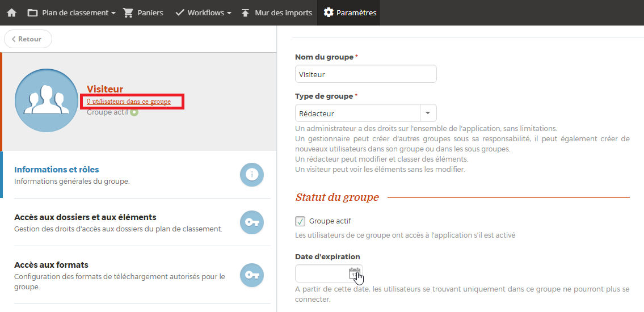
Task: Click the info icon beside Informations et rôles
Action: pos(252,175)
